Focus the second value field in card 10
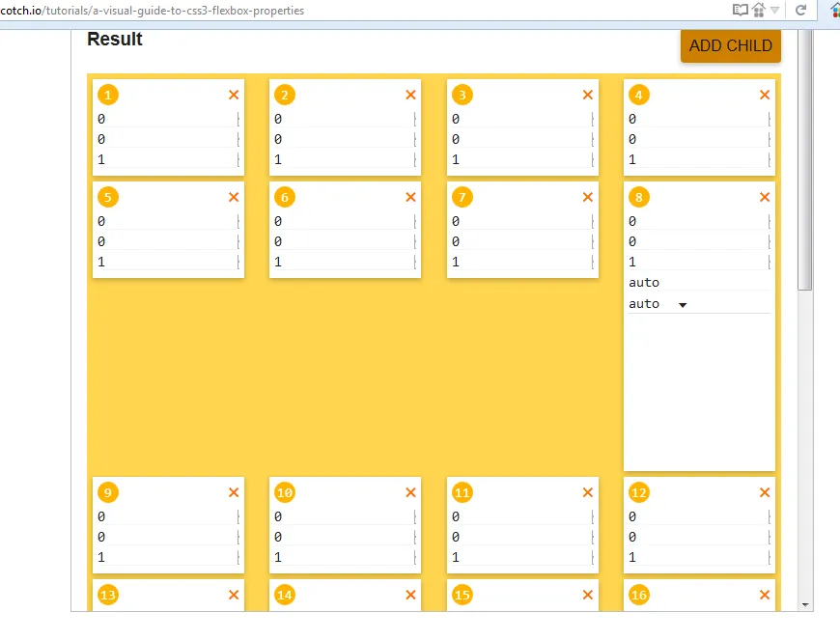This screenshot has height=640, width=840. (x=345, y=537)
